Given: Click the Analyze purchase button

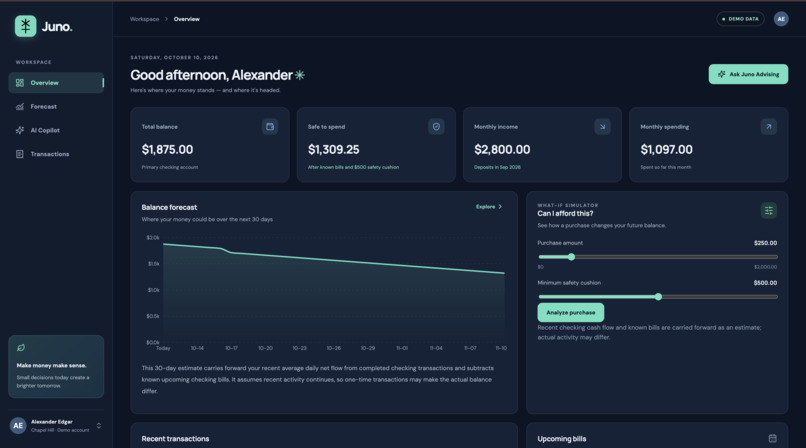Looking at the screenshot, I should coord(571,312).
